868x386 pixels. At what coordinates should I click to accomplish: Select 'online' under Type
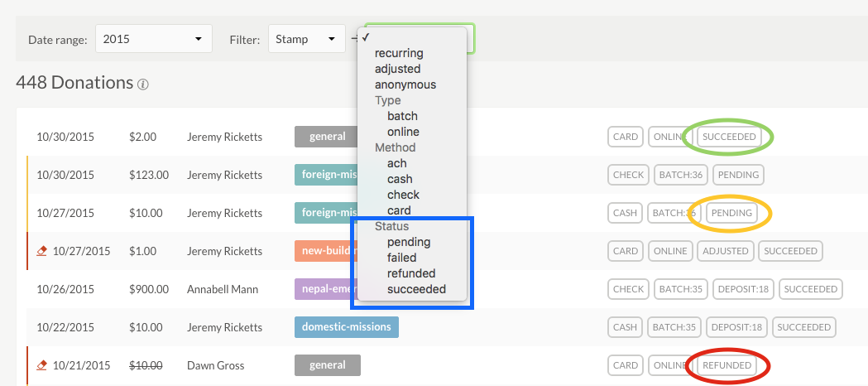pos(403,132)
